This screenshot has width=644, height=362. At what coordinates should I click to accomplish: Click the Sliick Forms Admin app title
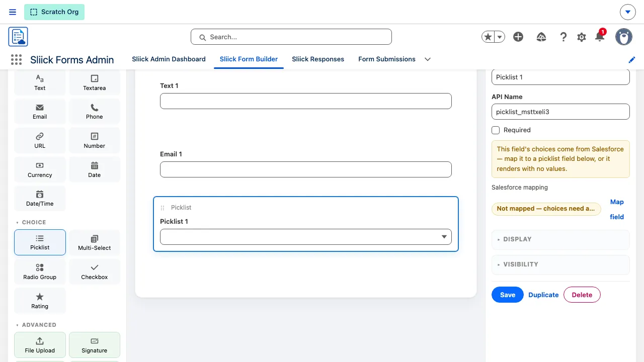[x=72, y=59]
